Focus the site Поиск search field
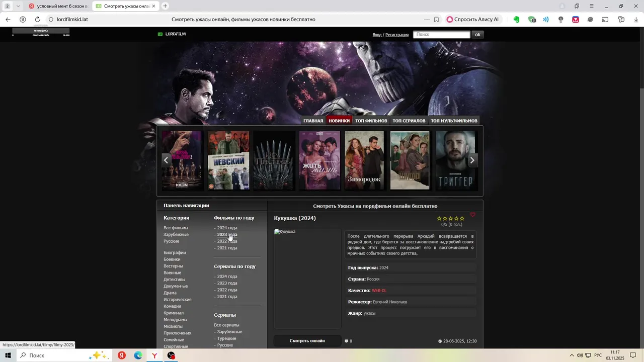This screenshot has width=644, height=362. 441,35
